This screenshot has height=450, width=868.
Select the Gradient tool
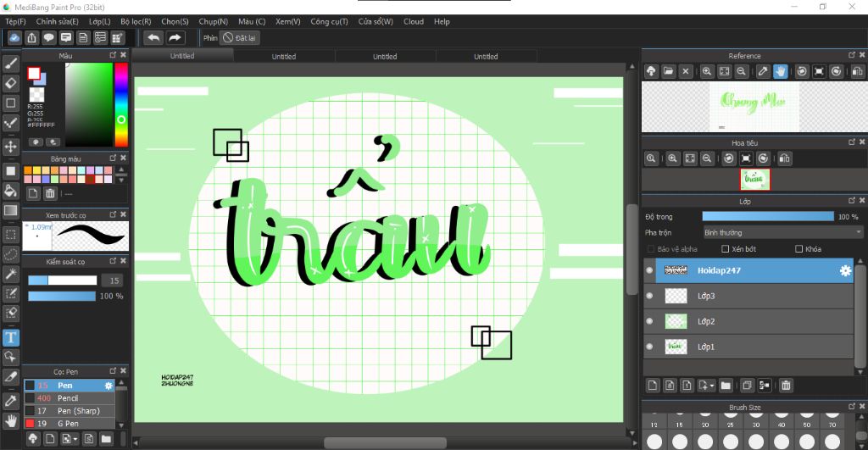tap(10, 210)
